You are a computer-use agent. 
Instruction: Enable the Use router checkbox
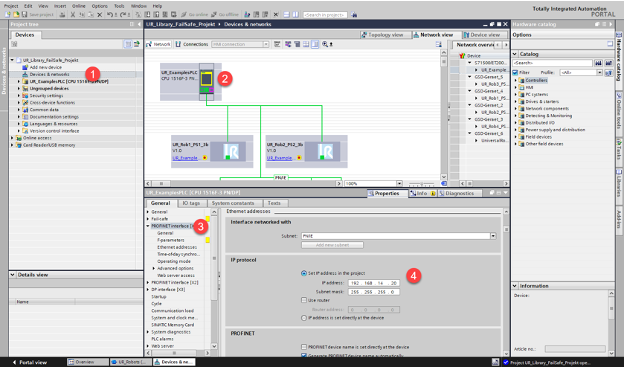(304, 300)
